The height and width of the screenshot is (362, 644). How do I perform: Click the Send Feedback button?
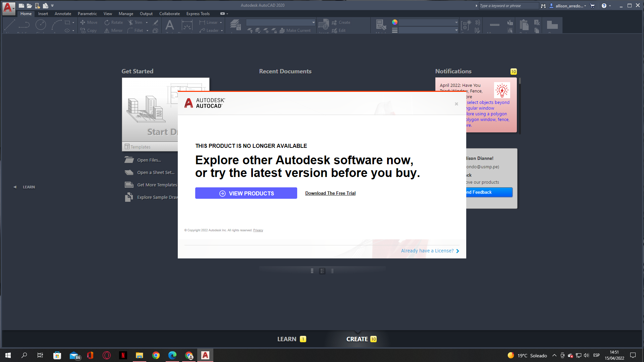point(489,192)
